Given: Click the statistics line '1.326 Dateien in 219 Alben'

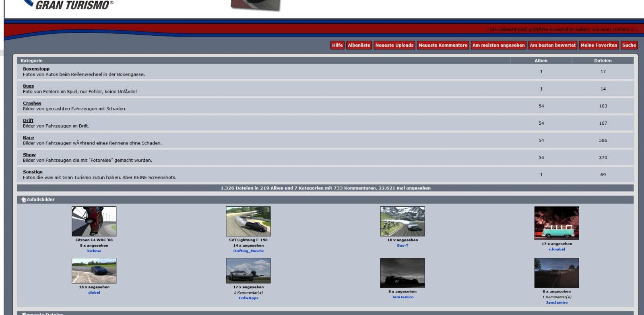Looking at the screenshot, I should tap(325, 188).
